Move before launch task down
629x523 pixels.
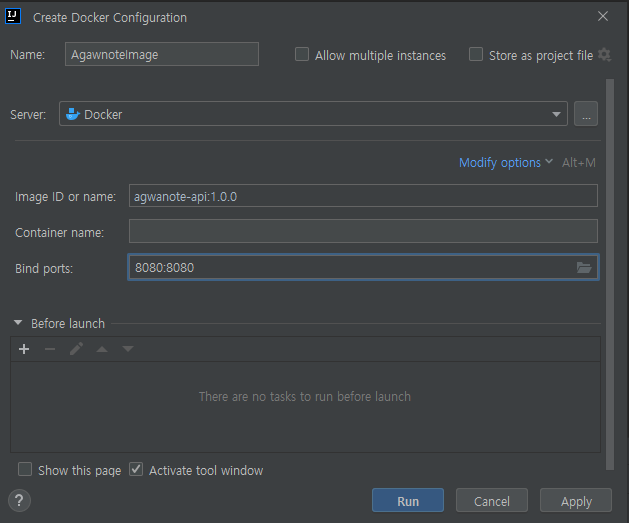point(128,349)
